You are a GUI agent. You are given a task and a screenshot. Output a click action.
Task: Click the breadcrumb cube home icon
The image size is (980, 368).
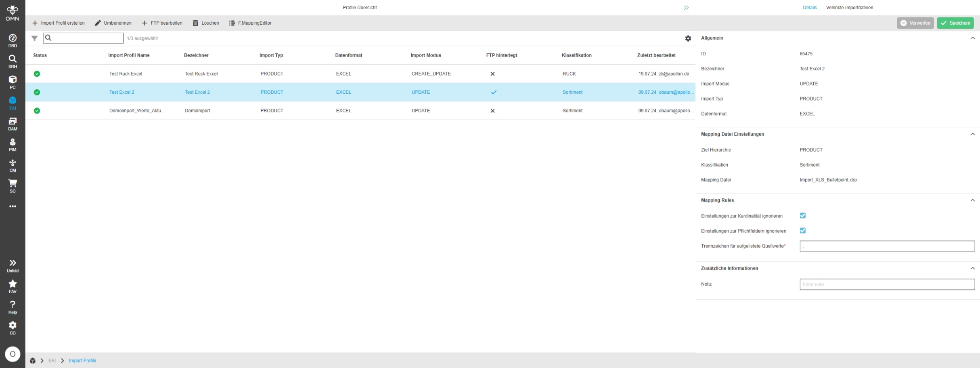tap(33, 361)
